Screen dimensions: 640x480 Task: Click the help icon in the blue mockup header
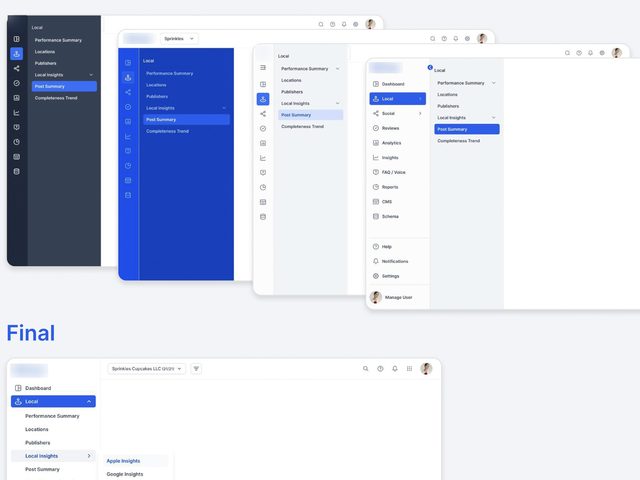coord(444,39)
